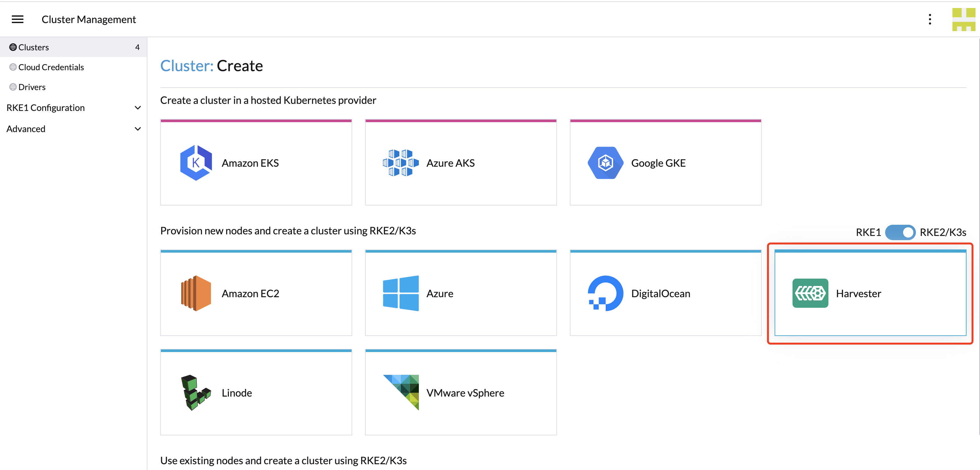Screen dimensions: 980x470
Task: Click the Amazon EC2 orange icon
Action: [195, 293]
